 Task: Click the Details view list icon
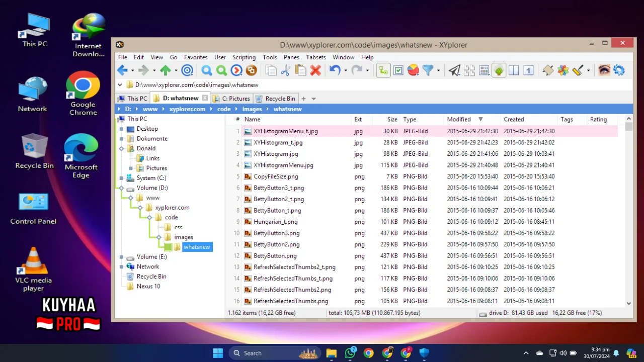pos(484,70)
